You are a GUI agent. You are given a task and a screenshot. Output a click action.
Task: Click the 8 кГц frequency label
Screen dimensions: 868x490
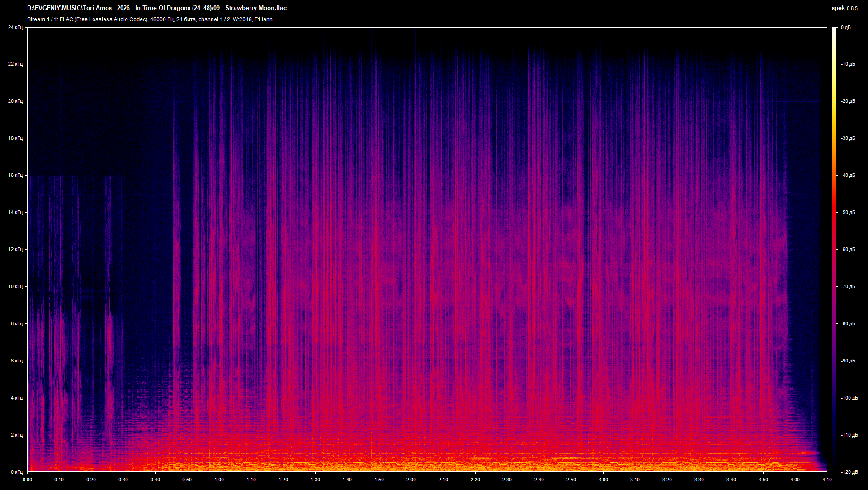(17, 324)
